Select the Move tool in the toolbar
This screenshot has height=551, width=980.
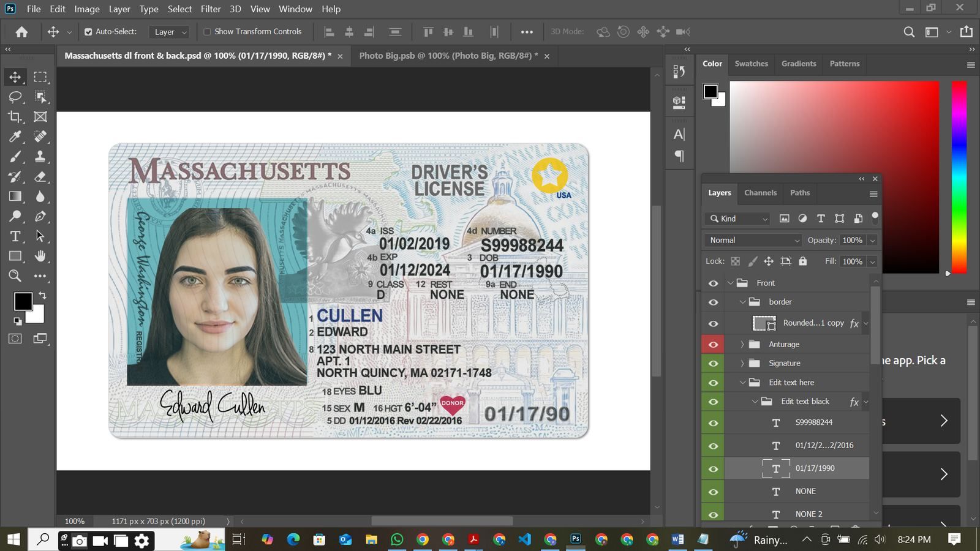click(15, 77)
